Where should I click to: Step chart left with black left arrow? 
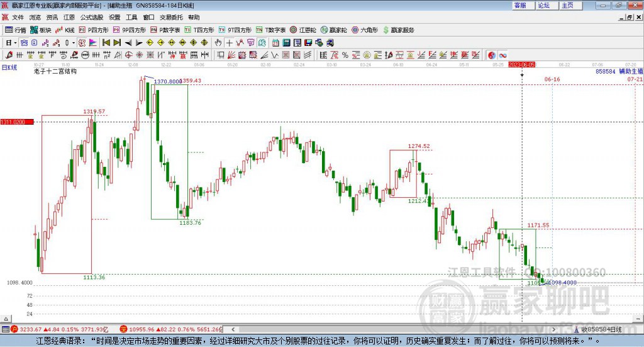(128, 43)
